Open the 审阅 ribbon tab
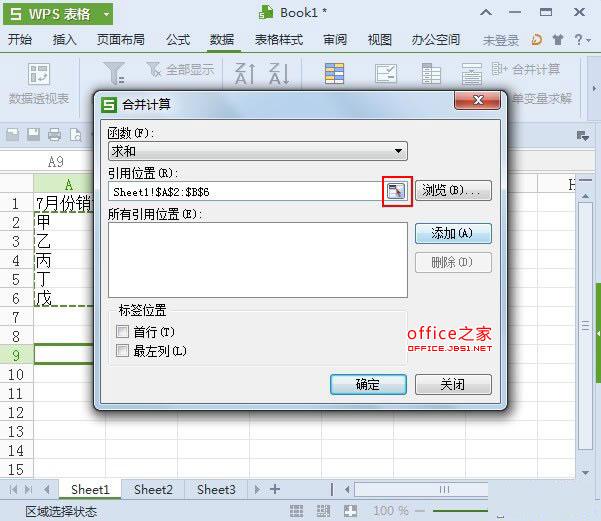 point(335,39)
